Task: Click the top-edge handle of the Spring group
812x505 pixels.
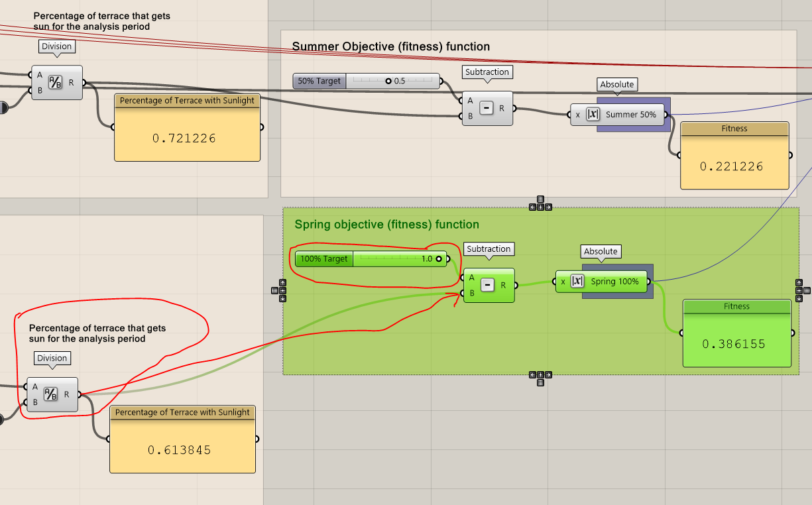Action: (x=540, y=203)
